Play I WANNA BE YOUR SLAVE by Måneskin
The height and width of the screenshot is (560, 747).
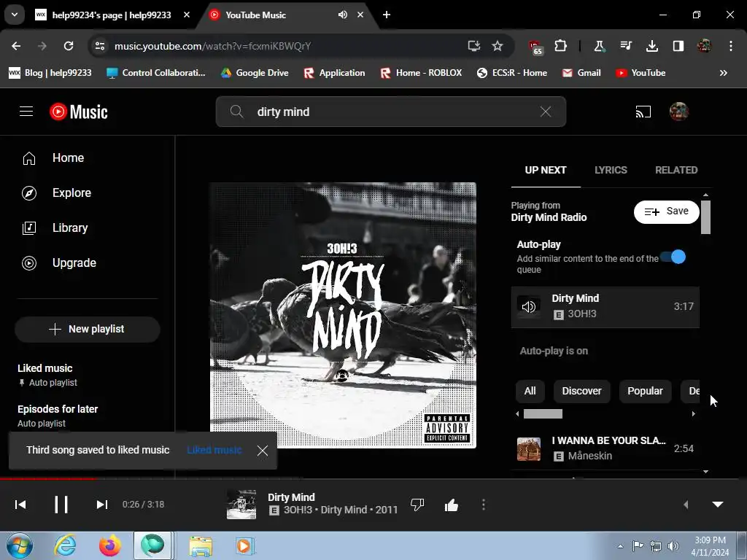(x=605, y=448)
